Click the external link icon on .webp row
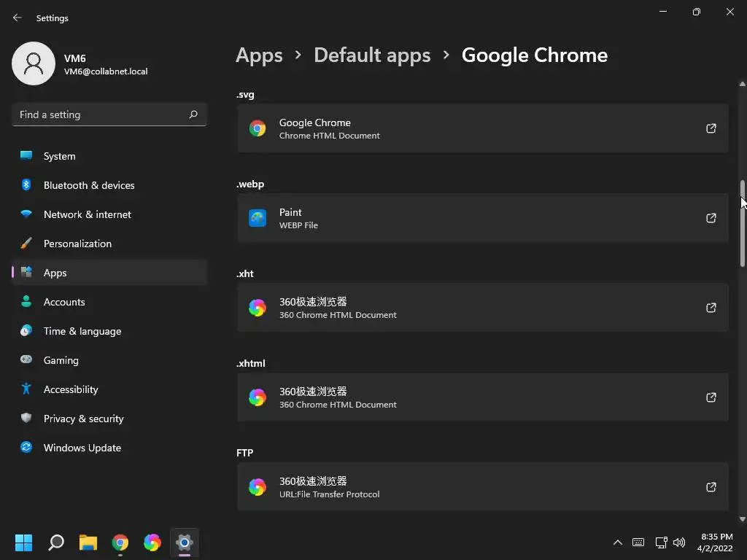Viewport: 747px width, 560px height. click(x=711, y=218)
